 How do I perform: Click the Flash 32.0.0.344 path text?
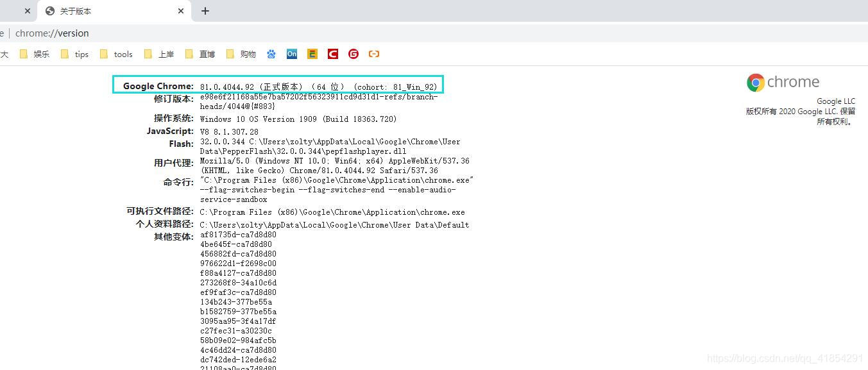pos(330,147)
